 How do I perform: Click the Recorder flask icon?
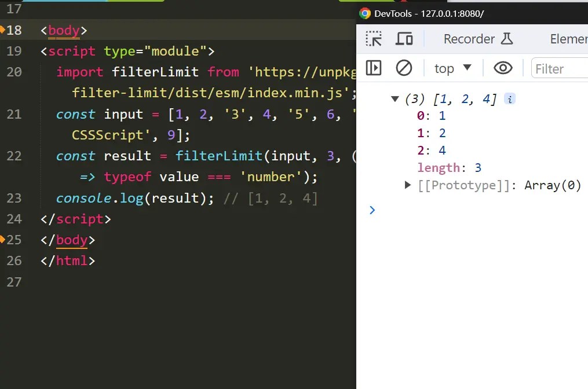(507, 39)
